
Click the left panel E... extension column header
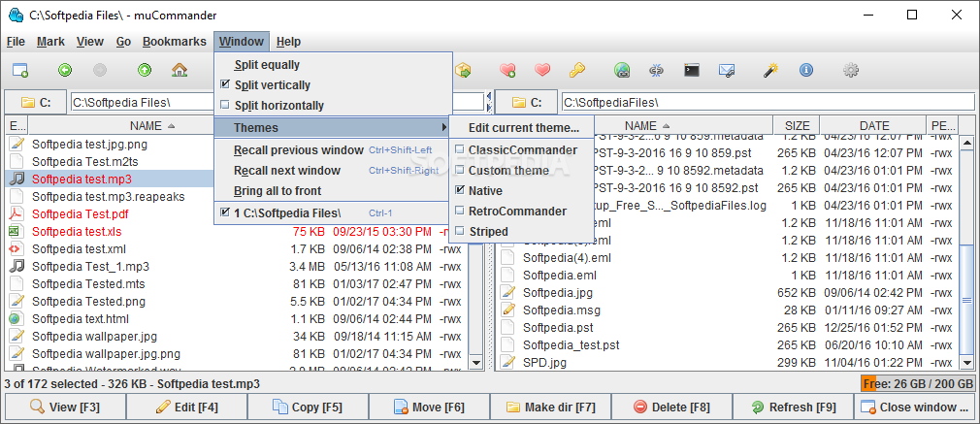click(x=16, y=126)
